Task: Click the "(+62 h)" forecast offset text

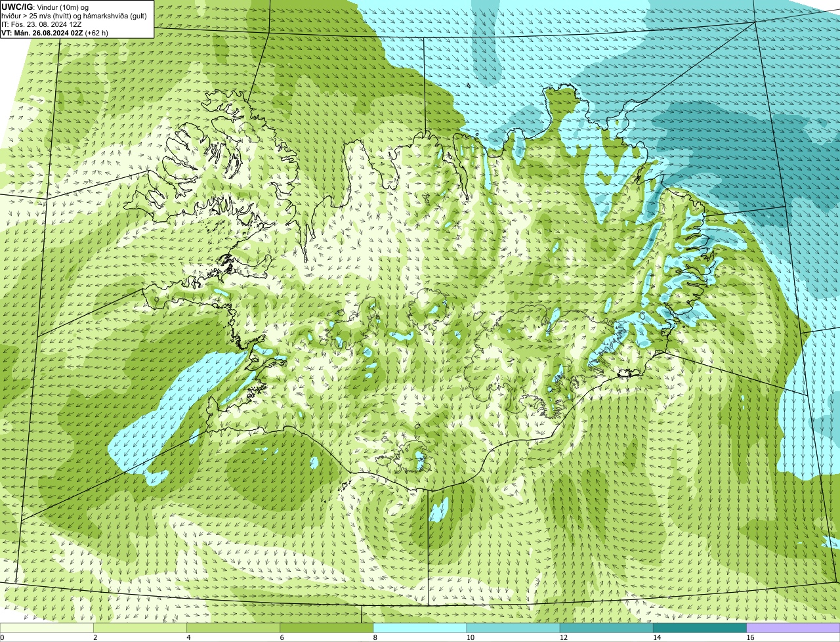Action: point(96,33)
